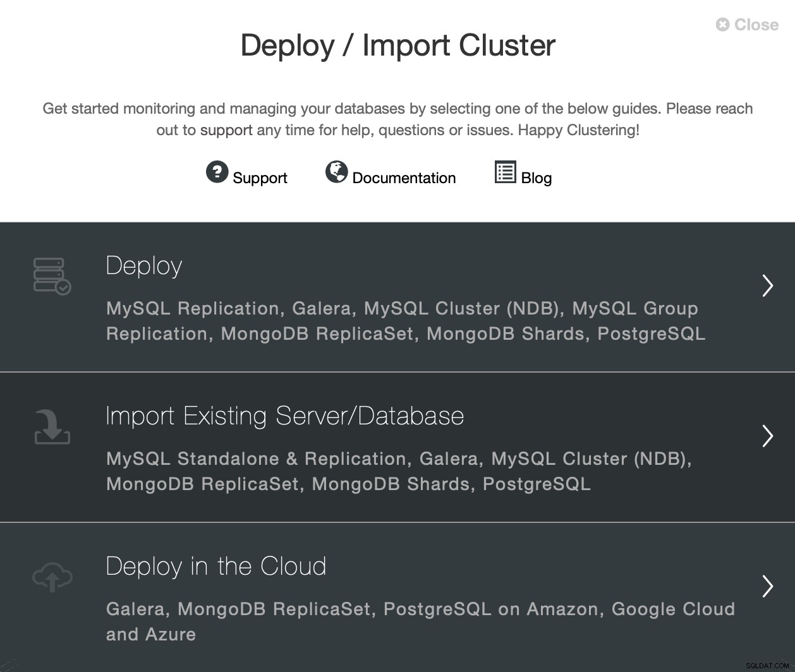Click the 'Get started monitoring' intro paragraph
The width and height of the screenshot is (795, 672).
(397, 119)
